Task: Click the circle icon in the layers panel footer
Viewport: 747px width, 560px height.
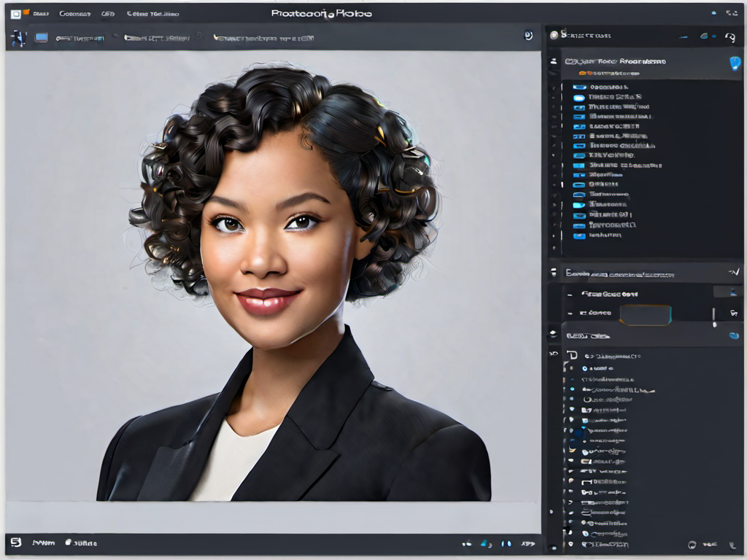Action: pyautogui.click(x=692, y=544)
